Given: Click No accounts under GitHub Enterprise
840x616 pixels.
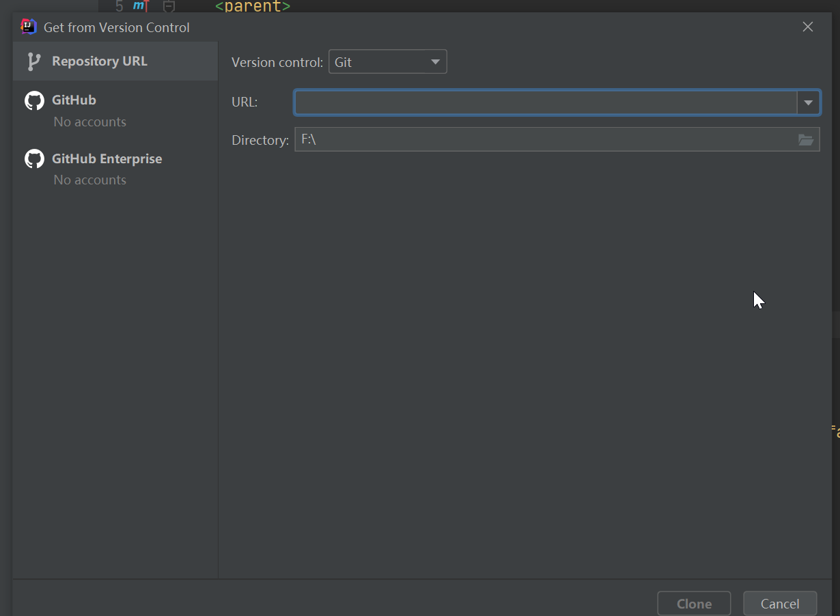Looking at the screenshot, I should click(90, 180).
